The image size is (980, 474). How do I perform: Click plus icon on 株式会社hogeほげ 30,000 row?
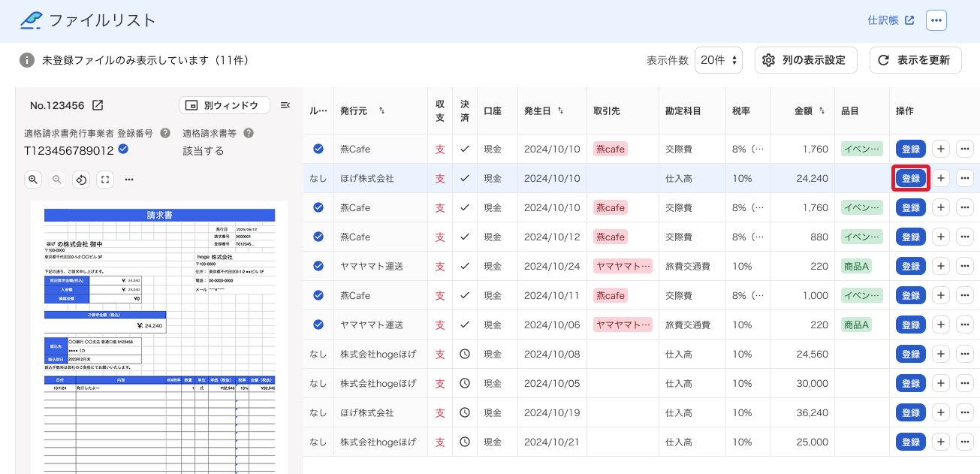pyautogui.click(x=941, y=383)
